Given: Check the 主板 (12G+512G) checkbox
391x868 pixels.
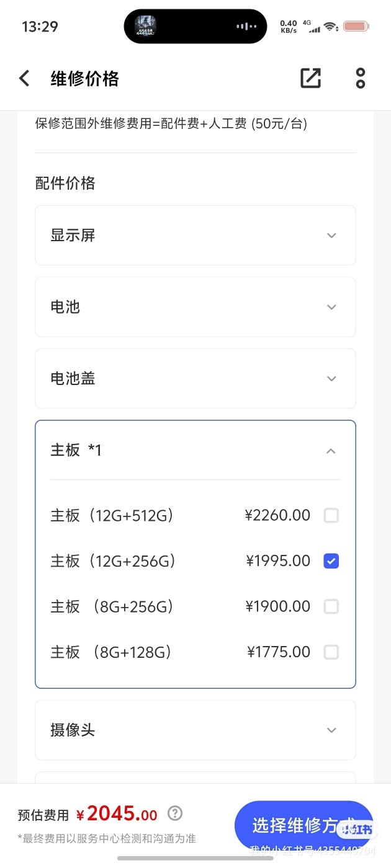Looking at the screenshot, I should (x=331, y=515).
